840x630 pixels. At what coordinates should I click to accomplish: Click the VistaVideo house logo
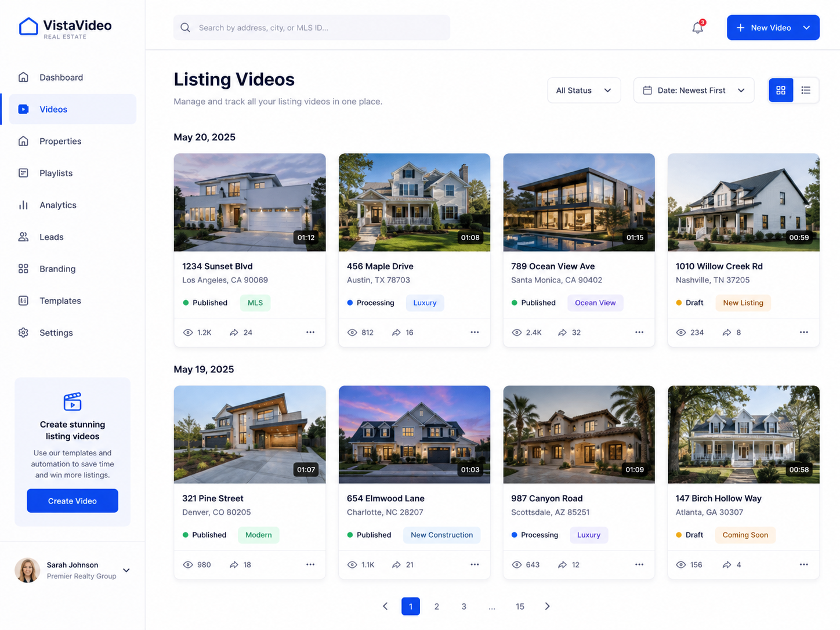pos(28,27)
